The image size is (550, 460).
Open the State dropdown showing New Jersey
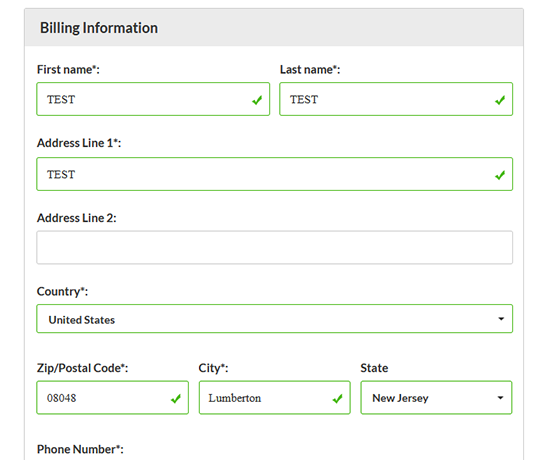click(x=436, y=398)
